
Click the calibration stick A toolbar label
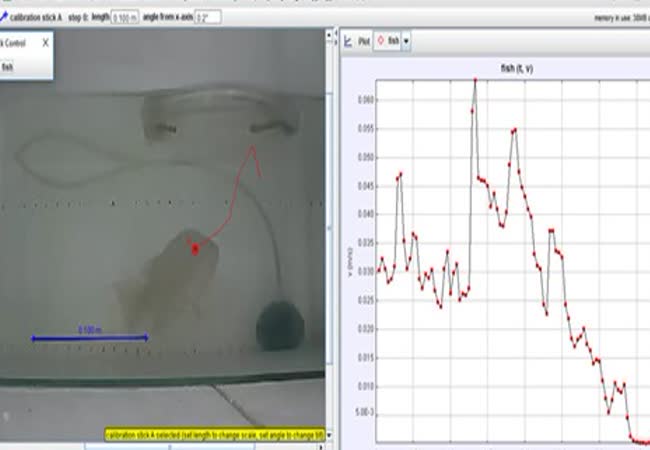36,18
